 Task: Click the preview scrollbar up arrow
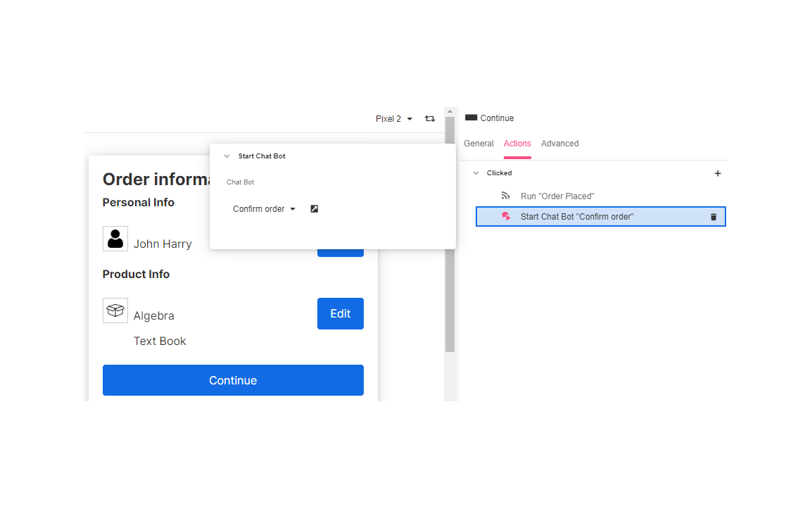(x=450, y=111)
